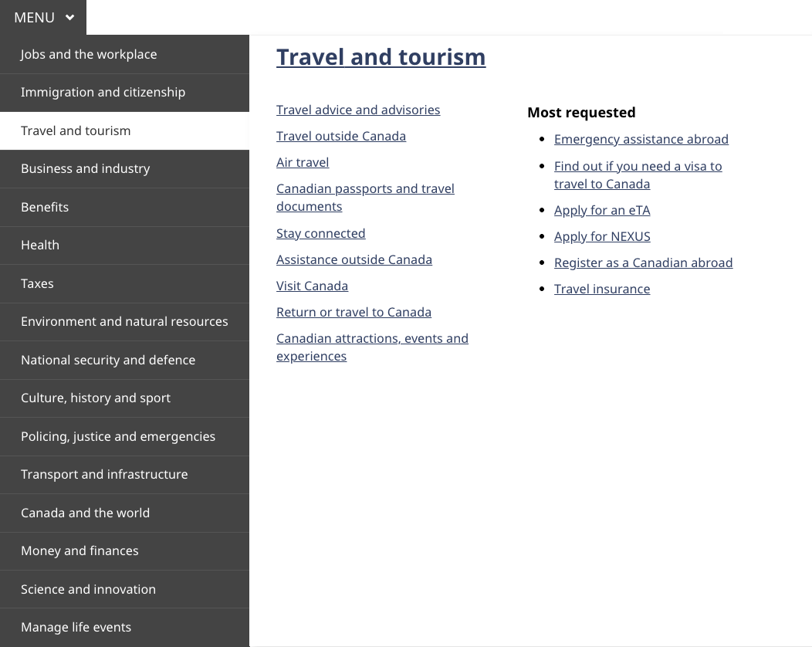The height and width of the screenshot is (647, 812).
Task: Select Immigration and citizenship menu item
Action: coord(124,93)
